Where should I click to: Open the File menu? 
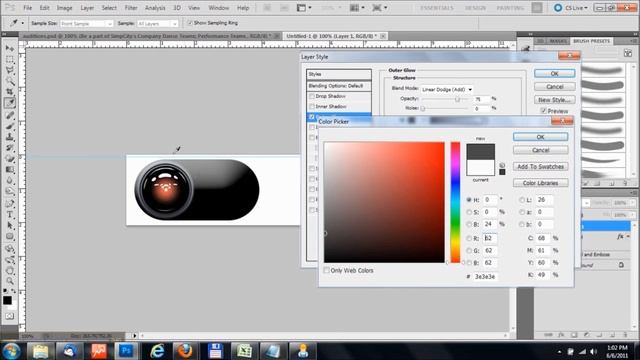pyautogui.click(x=27, y=8)
